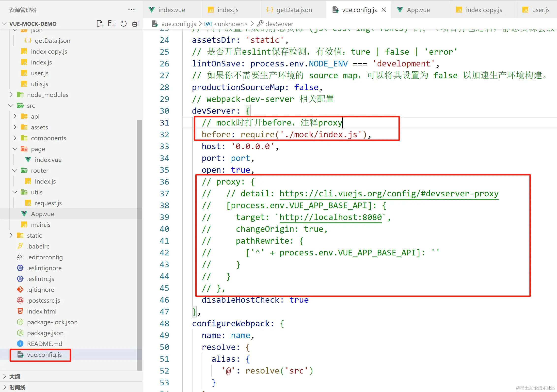
Task: Open the getData.json tab
Action: pos(294,10)
